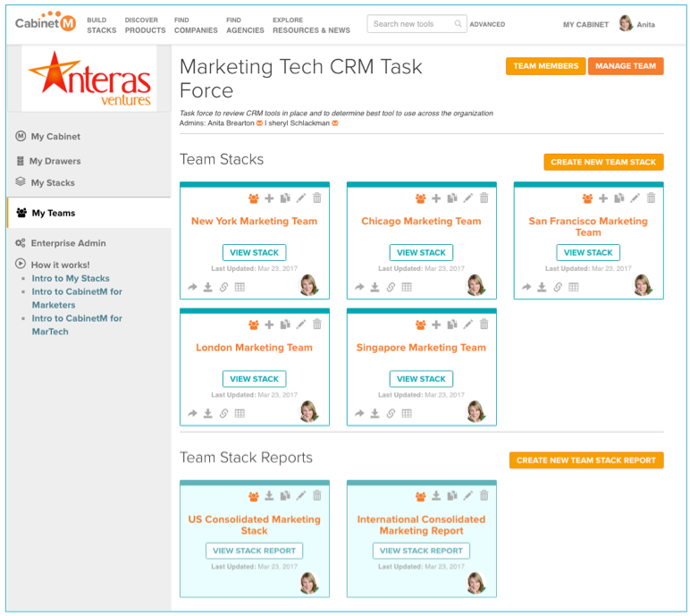Click trash icon on US Consolidated Marketing Stack card
Viewport: 690px width, 616px height.
tap(316, 496)
